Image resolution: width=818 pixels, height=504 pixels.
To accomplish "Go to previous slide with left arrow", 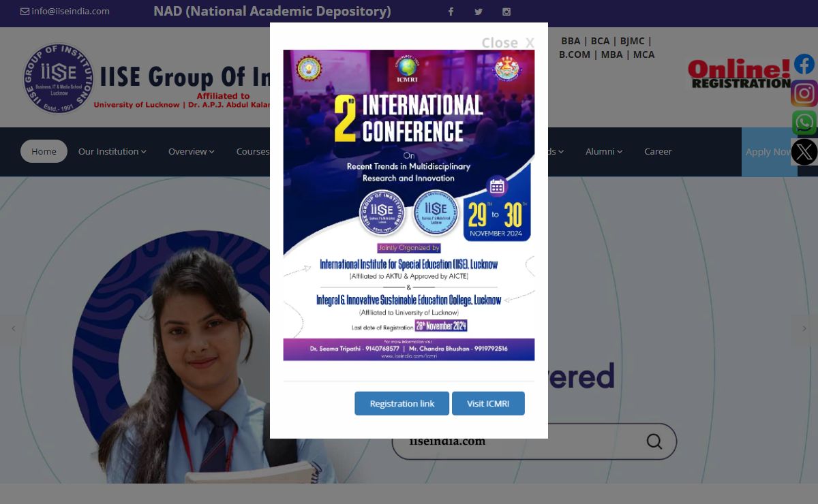I will click(x=13, y=328).
